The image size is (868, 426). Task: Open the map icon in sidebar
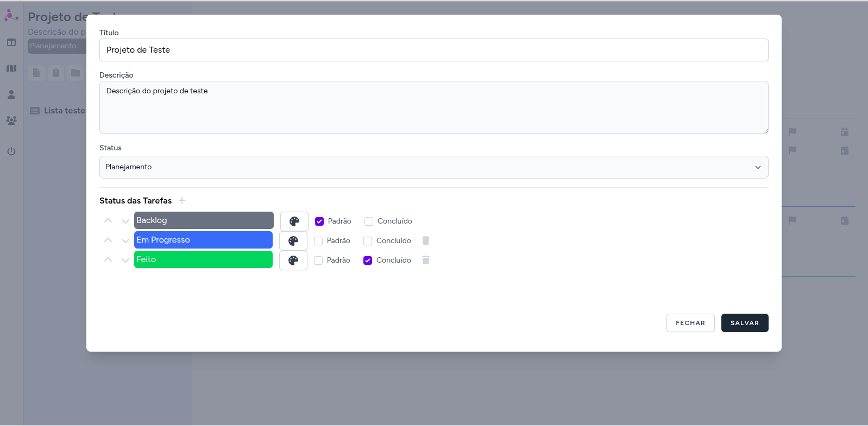11,68
